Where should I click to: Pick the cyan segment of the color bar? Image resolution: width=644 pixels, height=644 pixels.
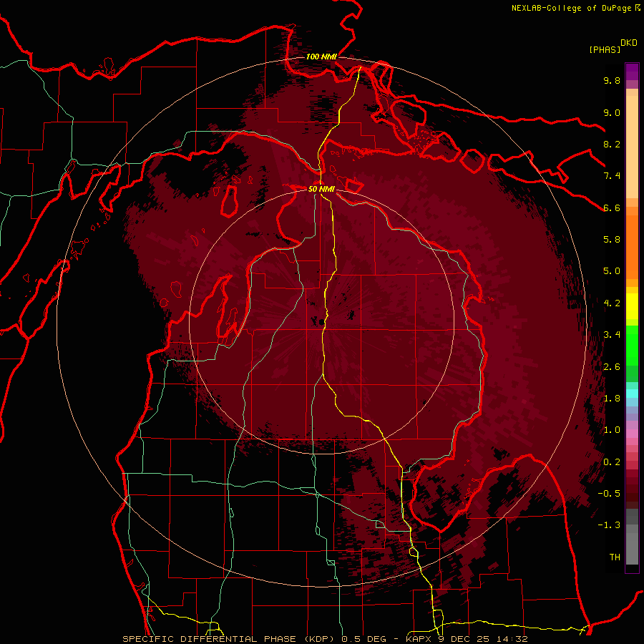[632, 393]
